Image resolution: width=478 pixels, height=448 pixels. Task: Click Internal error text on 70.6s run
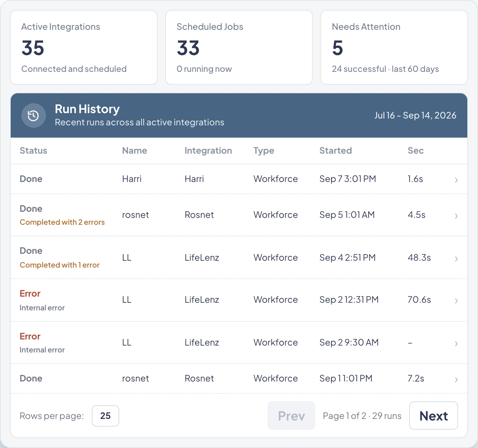pos(42,308)
